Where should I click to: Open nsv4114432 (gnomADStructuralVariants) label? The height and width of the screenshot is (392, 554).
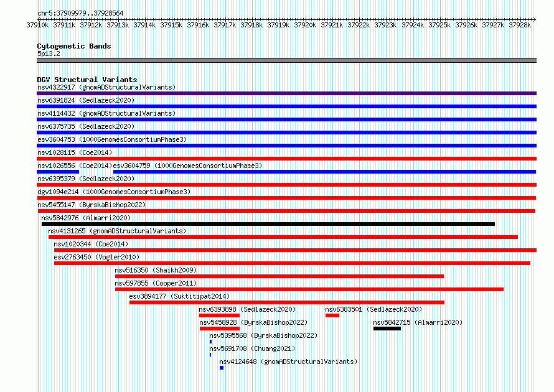click(106, 113)
